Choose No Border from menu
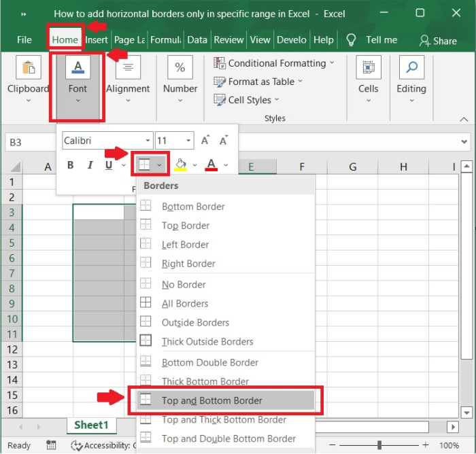 tap(226, 285)
